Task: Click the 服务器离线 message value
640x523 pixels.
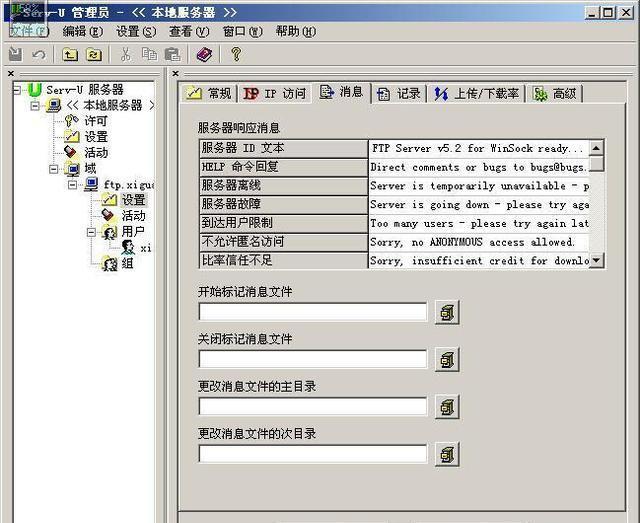Action: click(478, 186)
